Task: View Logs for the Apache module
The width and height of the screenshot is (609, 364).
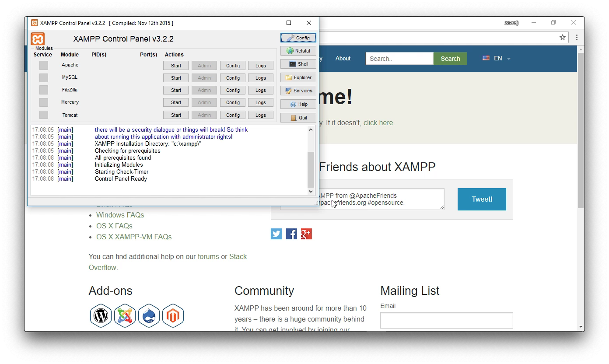Action: click(261, 66)
